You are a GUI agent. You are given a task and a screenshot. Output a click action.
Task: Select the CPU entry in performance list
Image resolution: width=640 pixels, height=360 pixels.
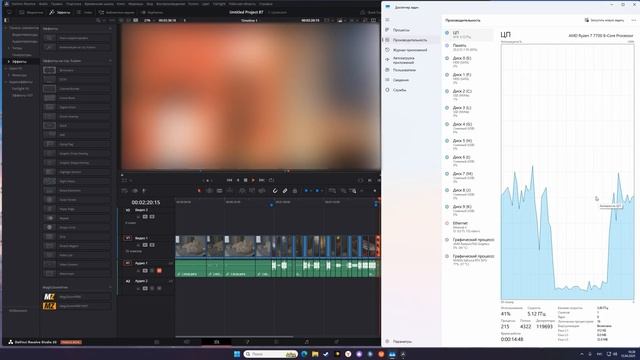coord(469,34)
